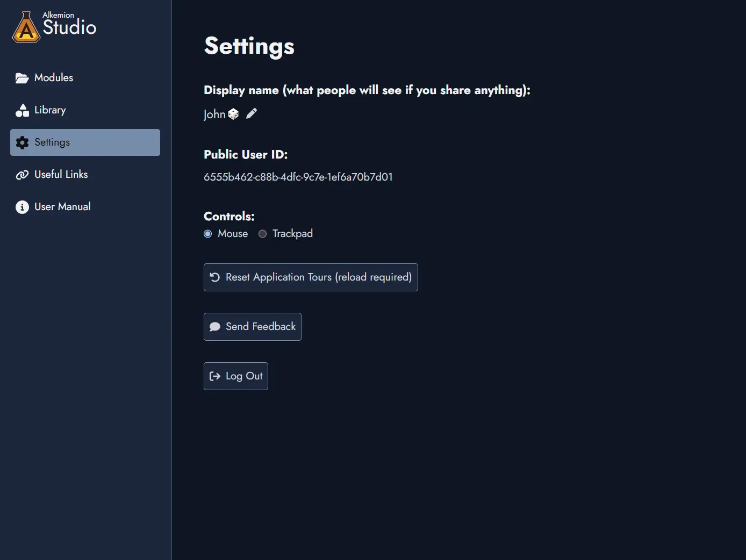This screenshot has width=746, height=560.
Task: Click the Library shapes icon in sidebar
Action: click(22, 110)
